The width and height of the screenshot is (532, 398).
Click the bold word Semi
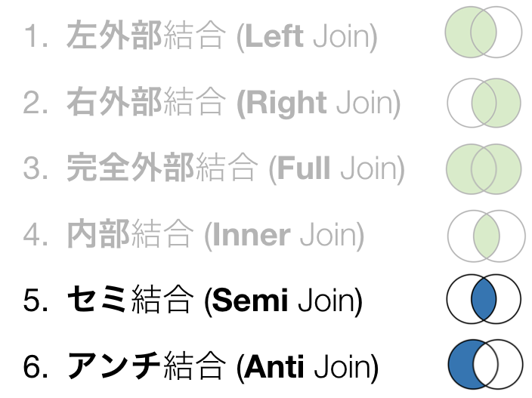(x=250, y=300)
